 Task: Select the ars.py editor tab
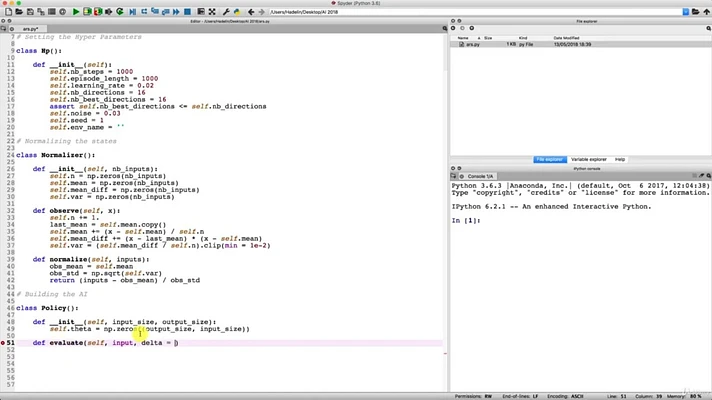click(30, 29)
